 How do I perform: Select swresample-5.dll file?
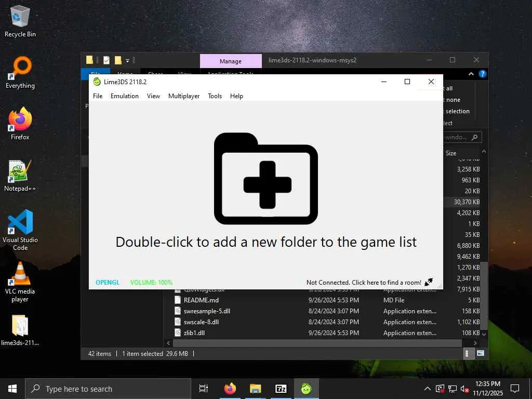pyautogui.click(x=207, y=311)
